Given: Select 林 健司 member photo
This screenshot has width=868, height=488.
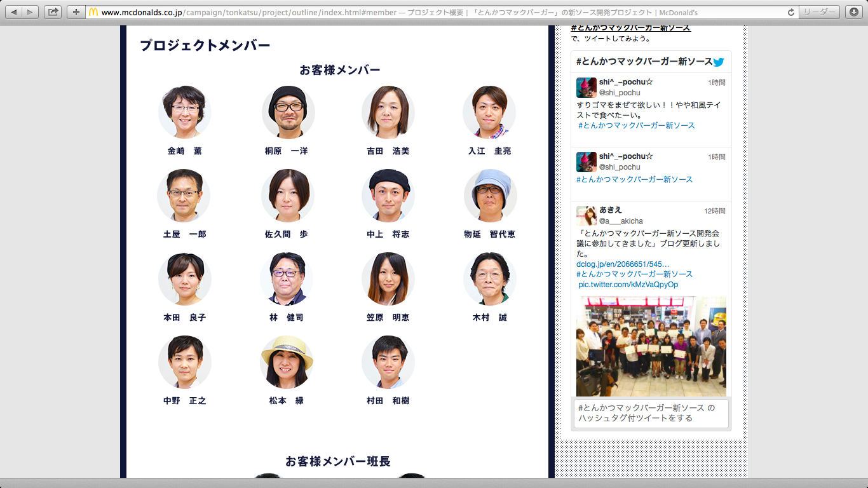Looking at the screenshot, I should coord(287,278).
